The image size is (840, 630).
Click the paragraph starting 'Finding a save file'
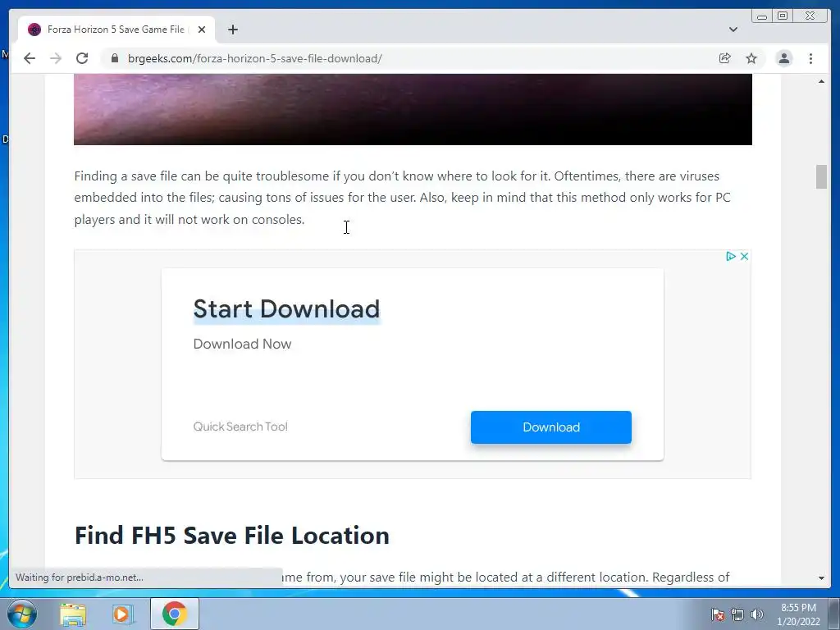click(402, 198)
